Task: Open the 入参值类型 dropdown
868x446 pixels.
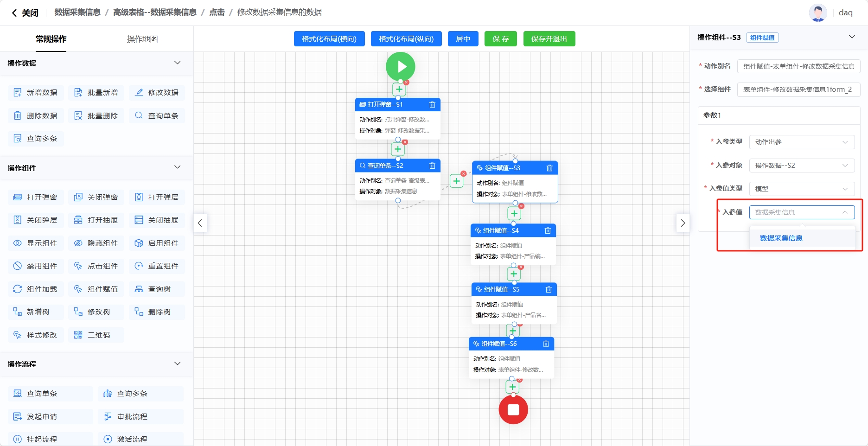Action: tap(801, 189)
